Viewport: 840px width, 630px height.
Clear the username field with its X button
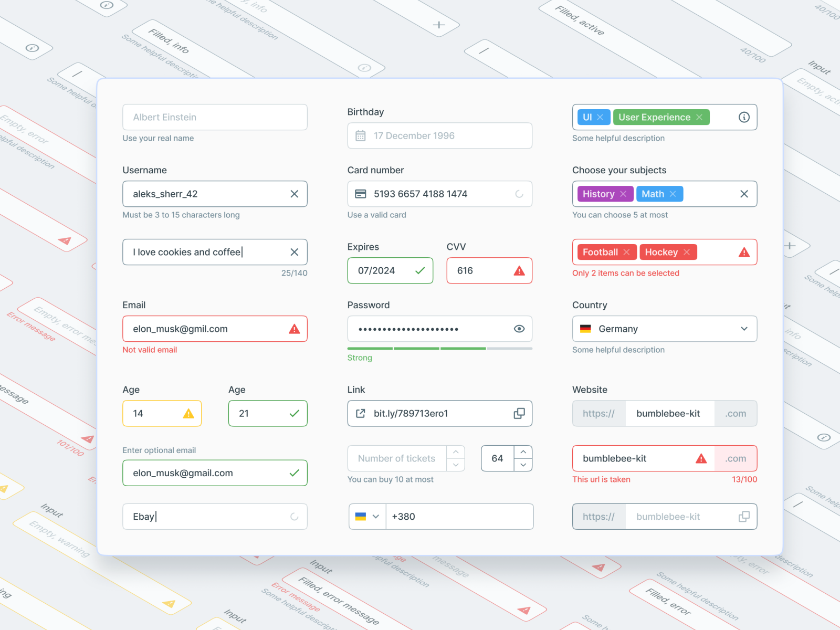pos(294,194)
